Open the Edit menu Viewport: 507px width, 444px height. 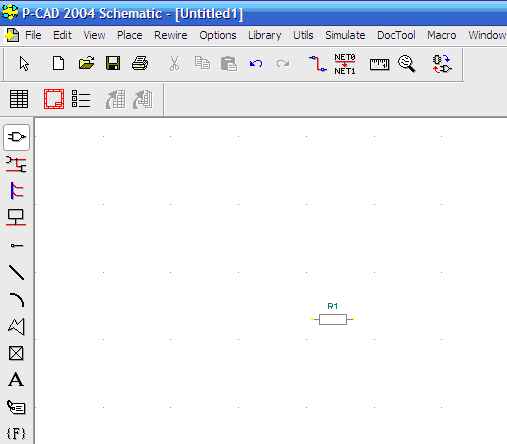click(62, 35)
